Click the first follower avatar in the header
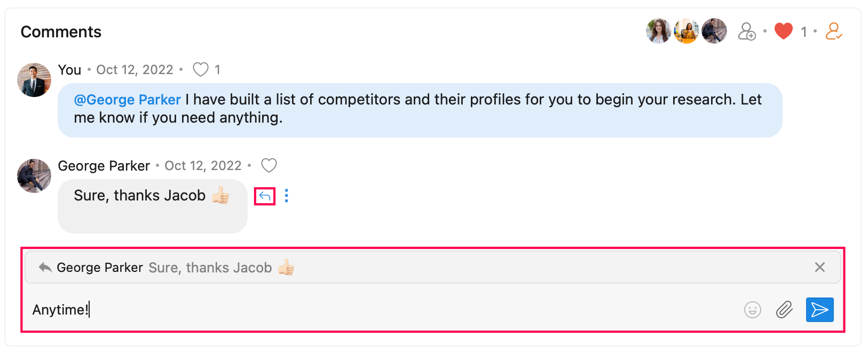The image size is (868, 354). 659,31
